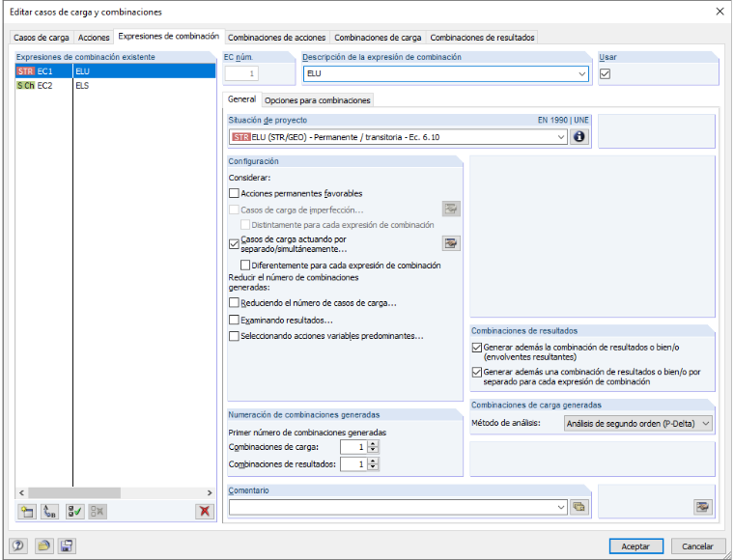Click the EC núm. field
The height and width of the screenshot is (560, 734).
tap(241, 73)
